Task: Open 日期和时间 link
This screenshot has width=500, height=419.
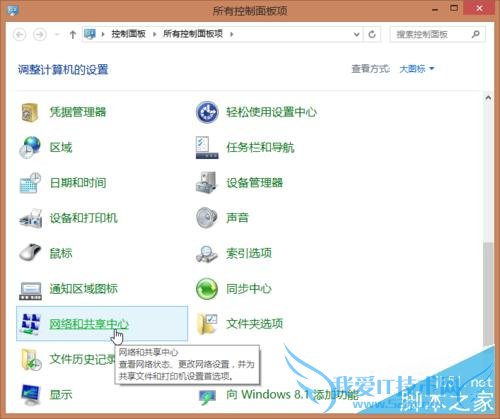Action: (78, 183)
